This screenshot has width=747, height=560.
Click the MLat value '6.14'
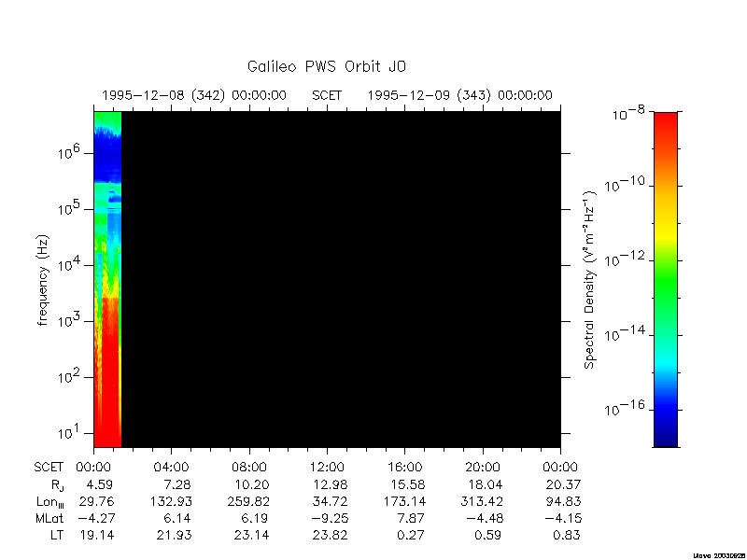pyautogui.click(x=176, y=518)
